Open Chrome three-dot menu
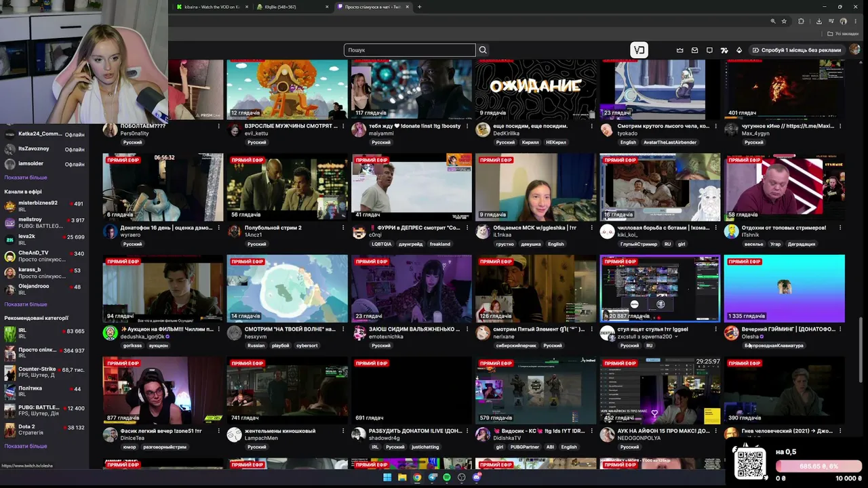This screenshot has height=488, width=868. (856, 21)
